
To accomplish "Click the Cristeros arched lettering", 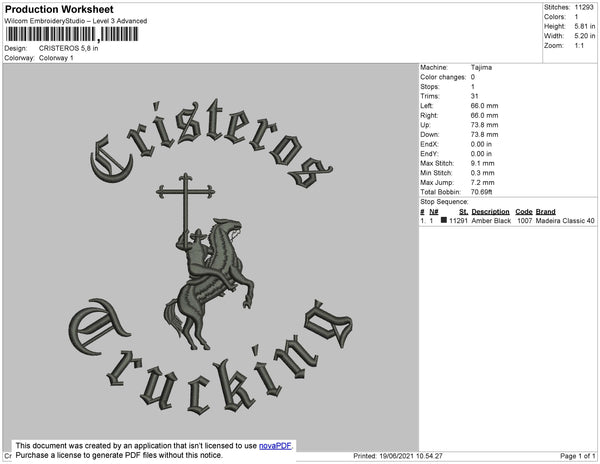I will coord(212,145).
